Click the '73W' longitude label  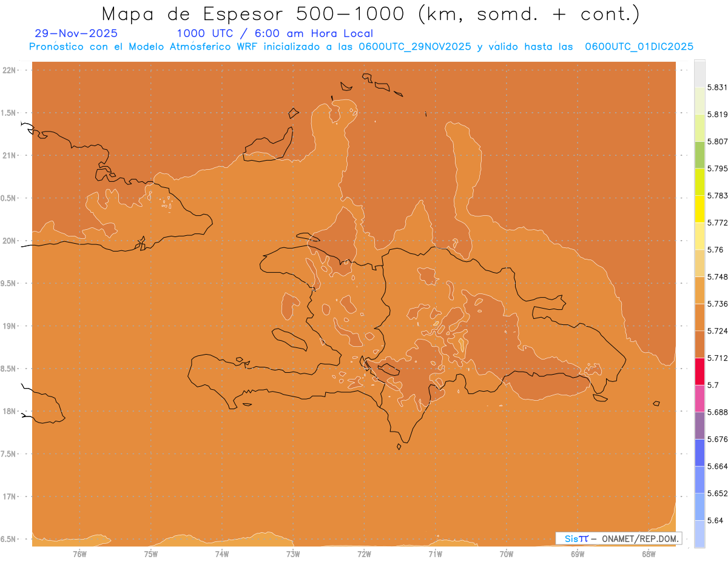pyautogui.click(x=293, y=554)
